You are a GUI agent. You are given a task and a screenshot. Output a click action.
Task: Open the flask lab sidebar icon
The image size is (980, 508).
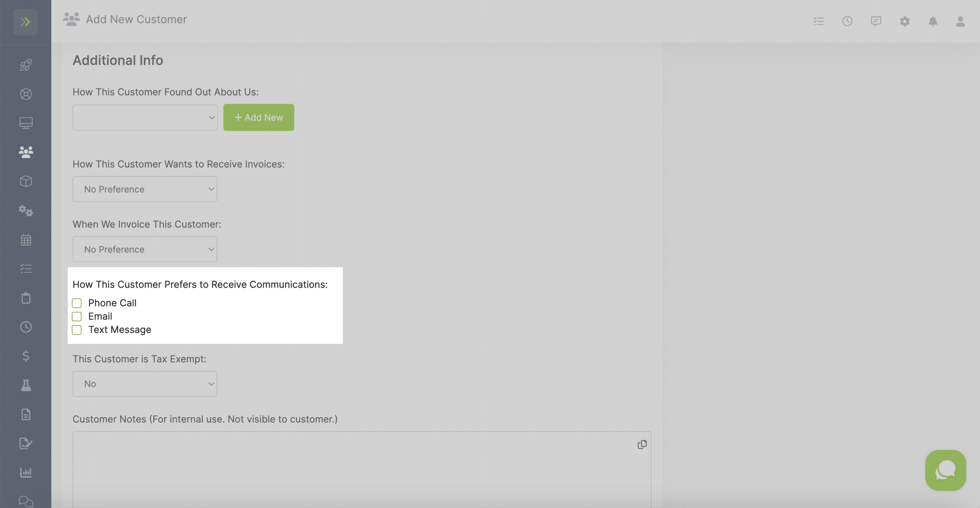coord(26,385)
